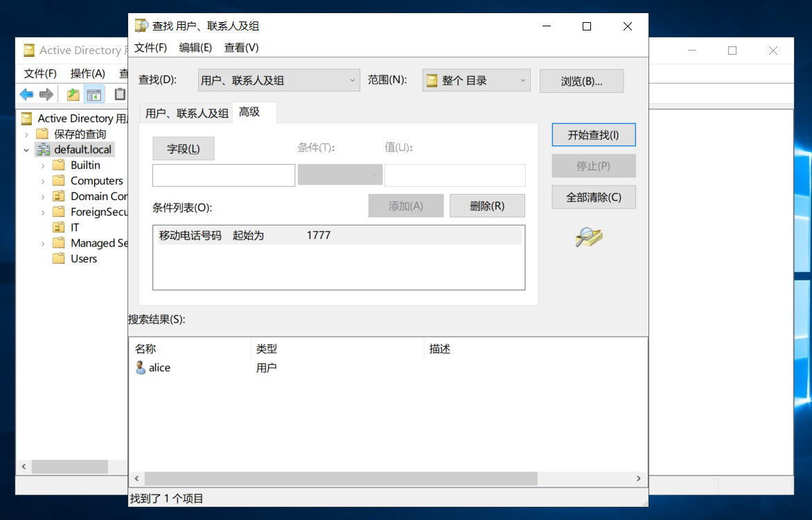812x520 pixels.
Task: Expand the Builtin tree node
Action: coord(43,165)
